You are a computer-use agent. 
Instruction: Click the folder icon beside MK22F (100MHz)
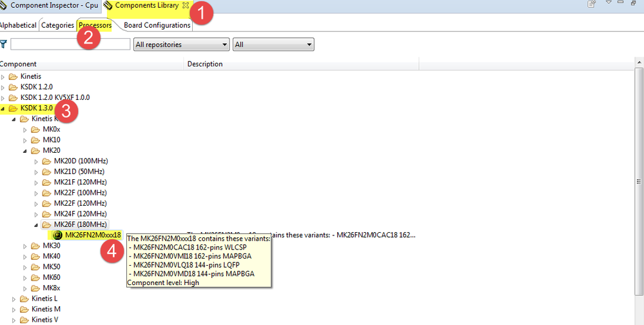[x=46, y=193]
